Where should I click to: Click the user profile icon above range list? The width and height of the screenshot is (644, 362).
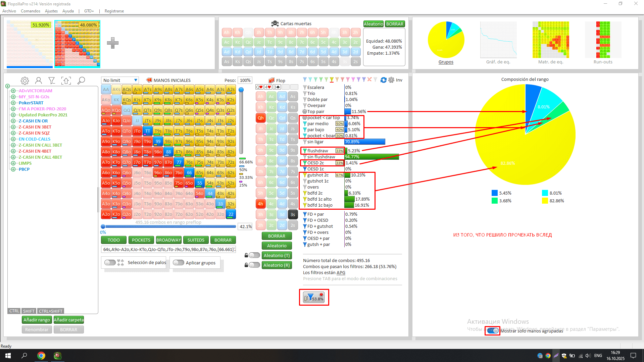pos(39,81)
